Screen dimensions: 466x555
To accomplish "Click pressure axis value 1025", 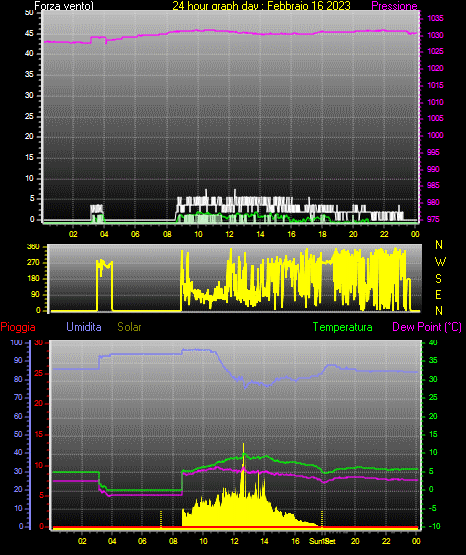I will point(435,51).
